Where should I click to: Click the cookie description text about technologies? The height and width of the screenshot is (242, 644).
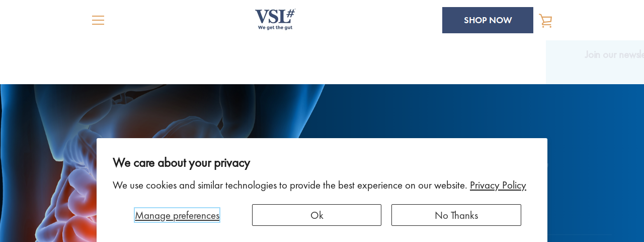click(x=290, y=185)
